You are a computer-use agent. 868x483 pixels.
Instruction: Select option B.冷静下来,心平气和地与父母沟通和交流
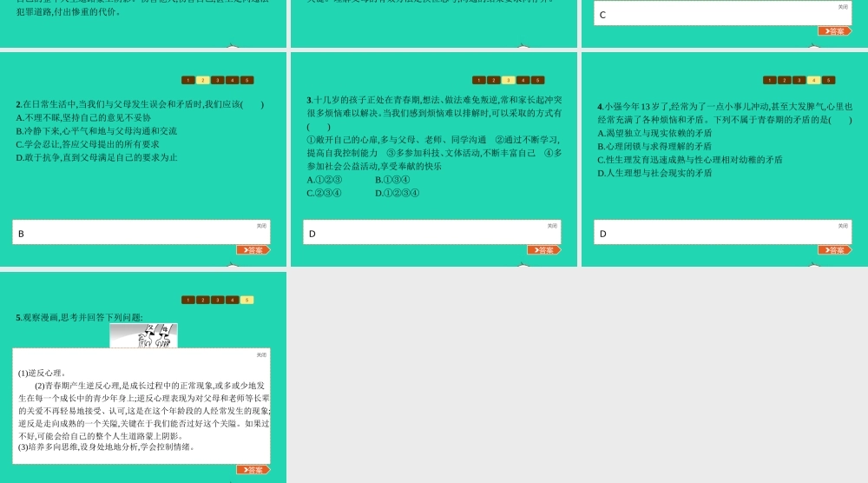point(96,131)
